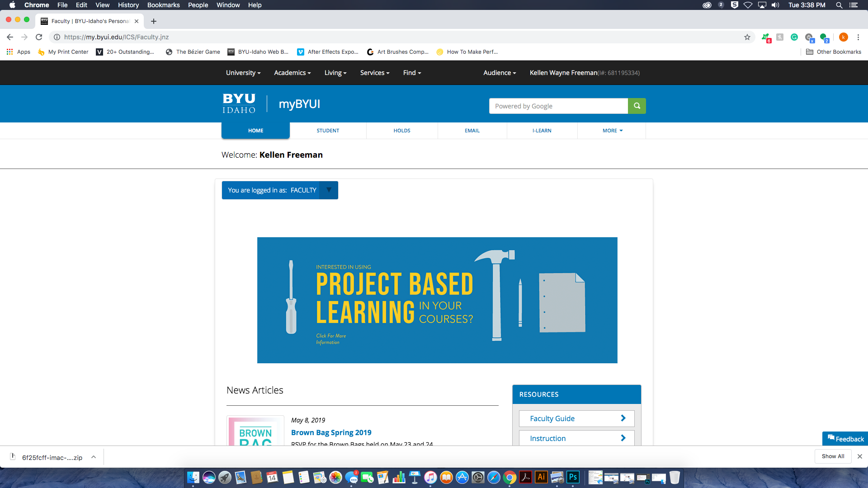Click Show All downloads button
Screen dimensions: 868x488
[833, 456]
